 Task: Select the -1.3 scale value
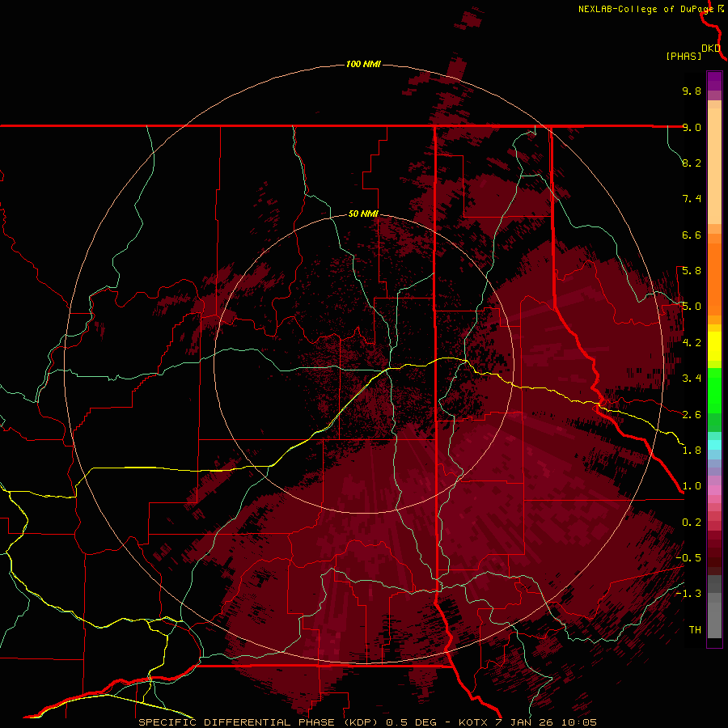point(688,594)
